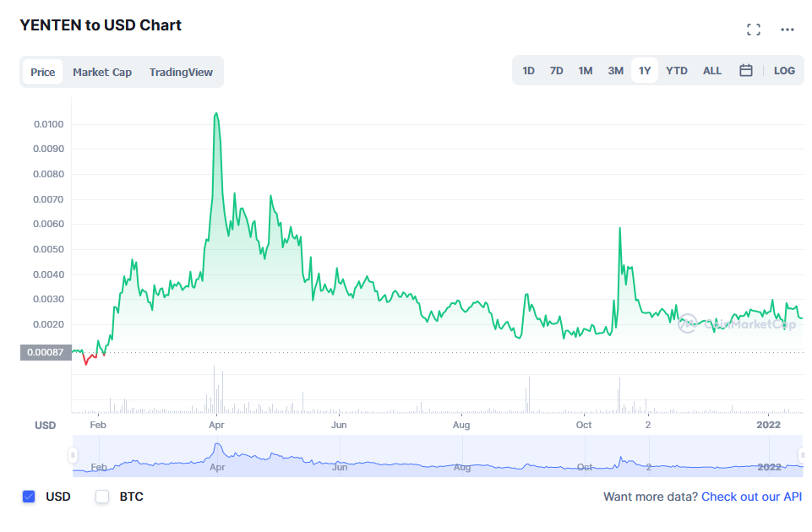Select the 1M time range
The width and height of the screenshot is (812, 532).
pyautogui.click(x=586, y=70)
